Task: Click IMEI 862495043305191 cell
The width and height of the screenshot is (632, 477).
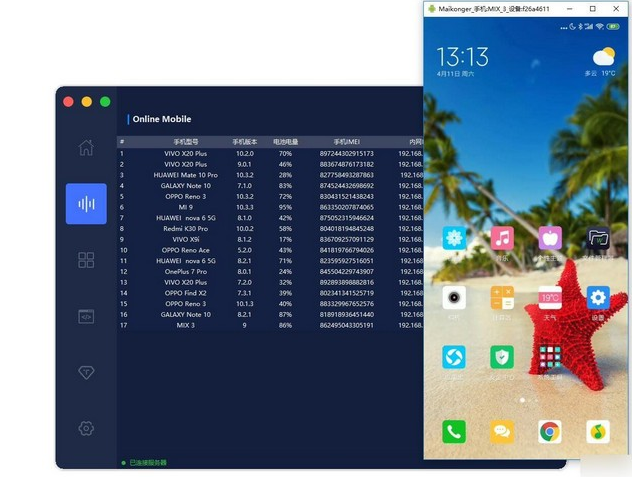Action: [x=347, y=325]
